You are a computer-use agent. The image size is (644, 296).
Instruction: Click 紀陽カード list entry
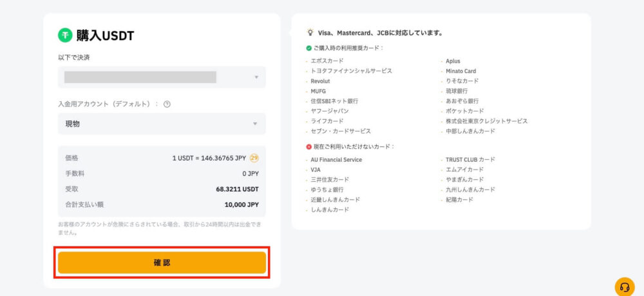pyautogui.click(x=460, y=199)
